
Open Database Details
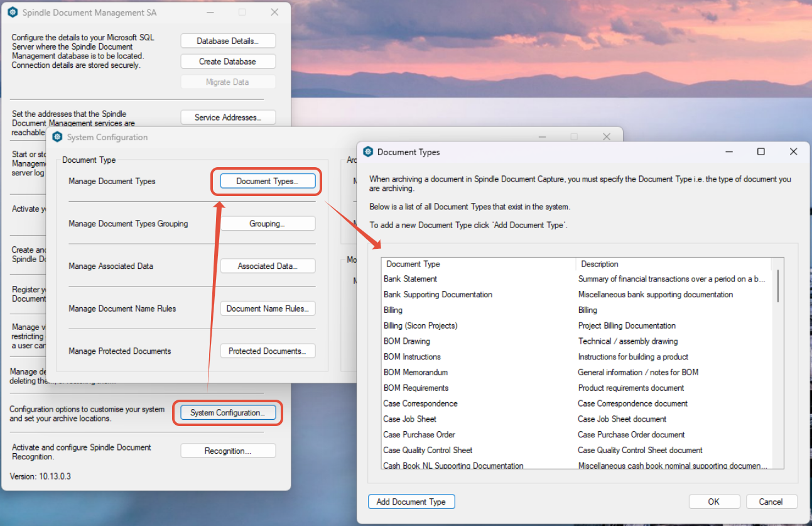(228, 41)
